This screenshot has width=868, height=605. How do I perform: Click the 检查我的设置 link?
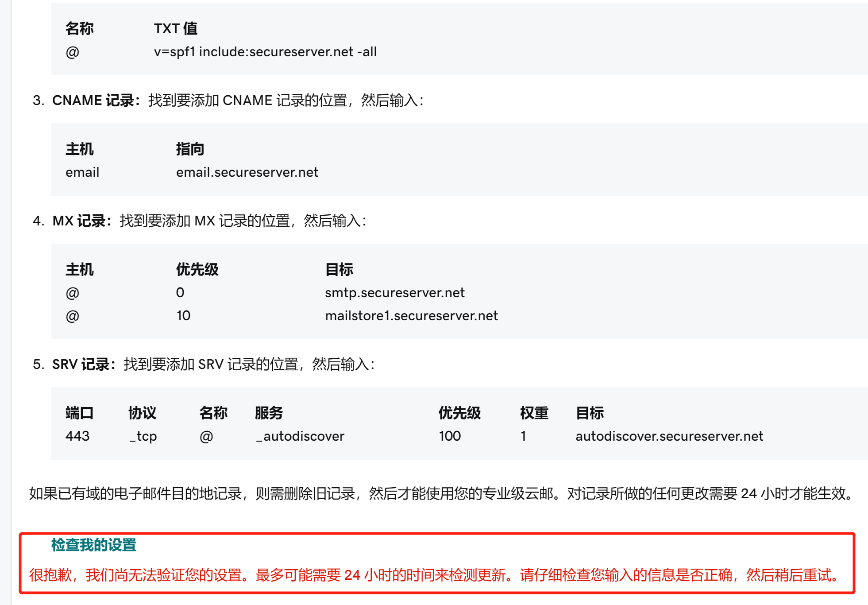pos(93,545)
